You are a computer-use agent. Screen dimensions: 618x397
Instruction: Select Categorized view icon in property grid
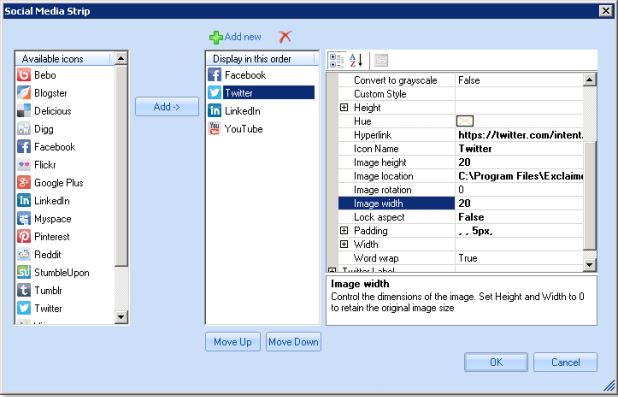pyautogui.click(x=337, y=60)
